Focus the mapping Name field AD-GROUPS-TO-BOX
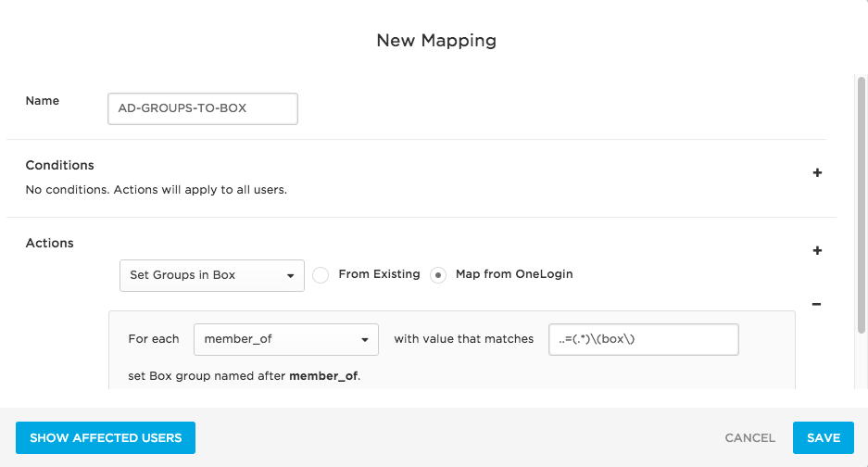 (203, 108)
